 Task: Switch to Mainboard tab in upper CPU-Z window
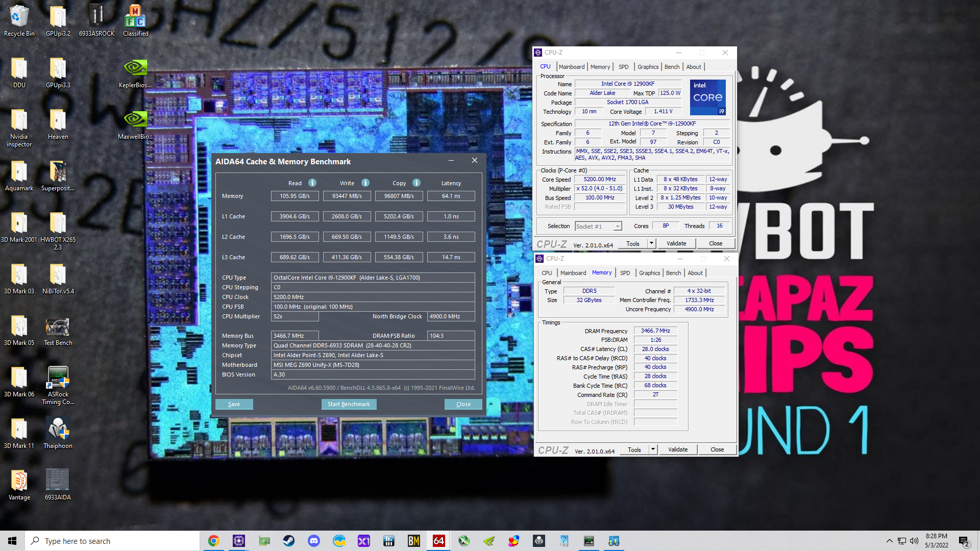tap(571, 67)
